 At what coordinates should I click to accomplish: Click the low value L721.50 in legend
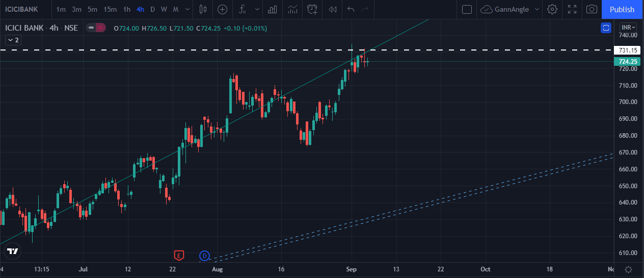coord(181,28)
